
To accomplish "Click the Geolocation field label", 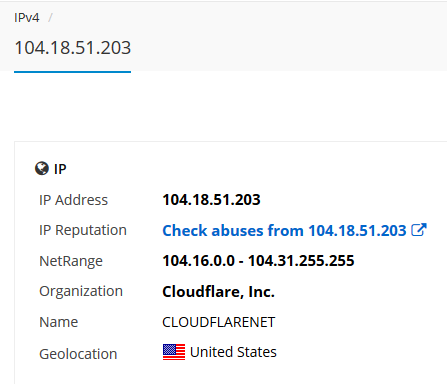I will pyautogui.click(x=78, y=354).
